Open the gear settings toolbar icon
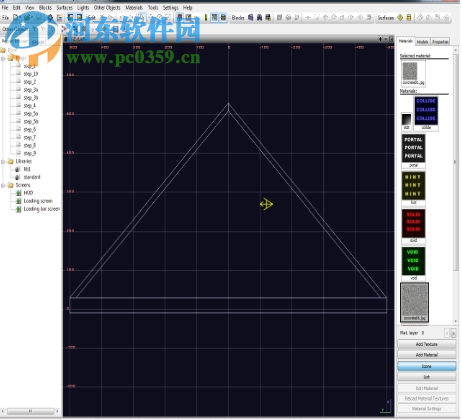 (50, 17)
